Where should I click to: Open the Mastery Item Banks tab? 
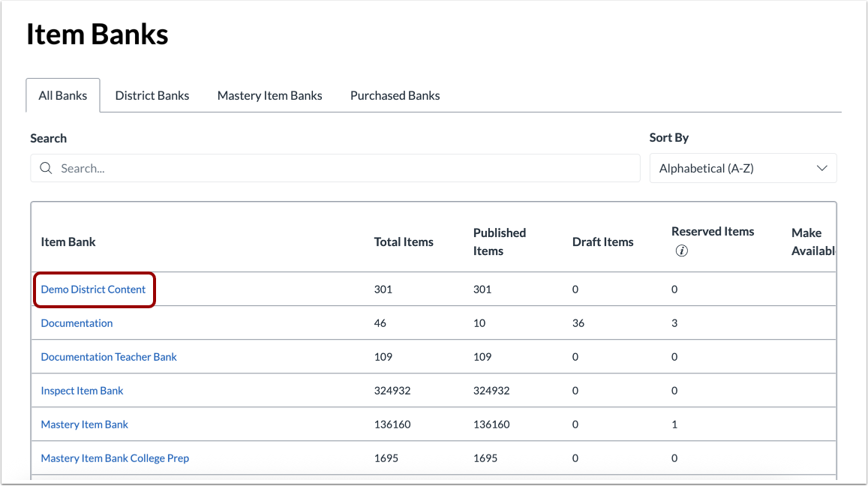pos(269,95)
